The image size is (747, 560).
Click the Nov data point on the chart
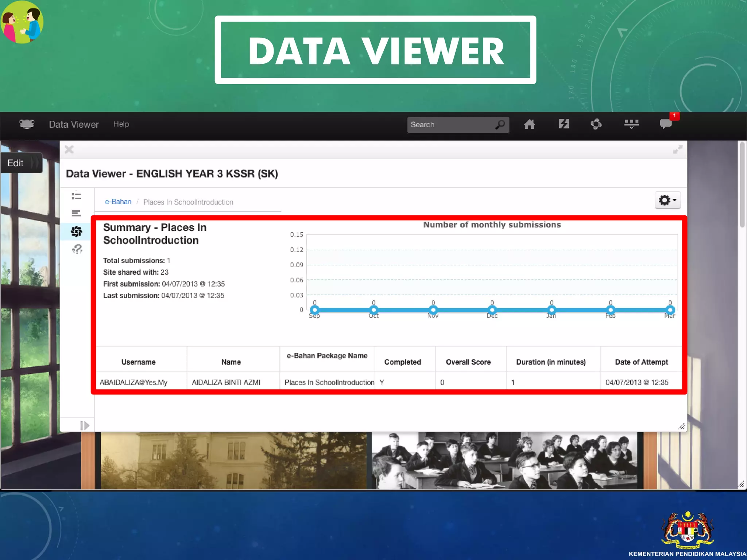[x=433, y=310]
